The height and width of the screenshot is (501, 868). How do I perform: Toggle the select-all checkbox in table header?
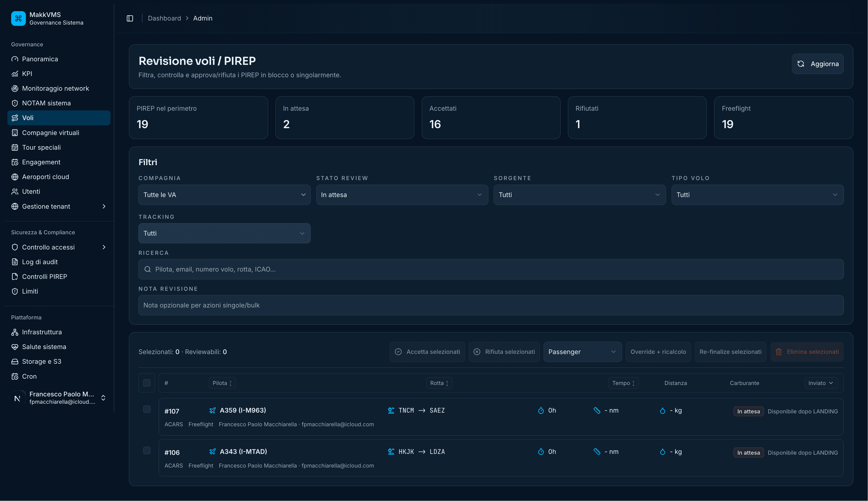(147, 383)
